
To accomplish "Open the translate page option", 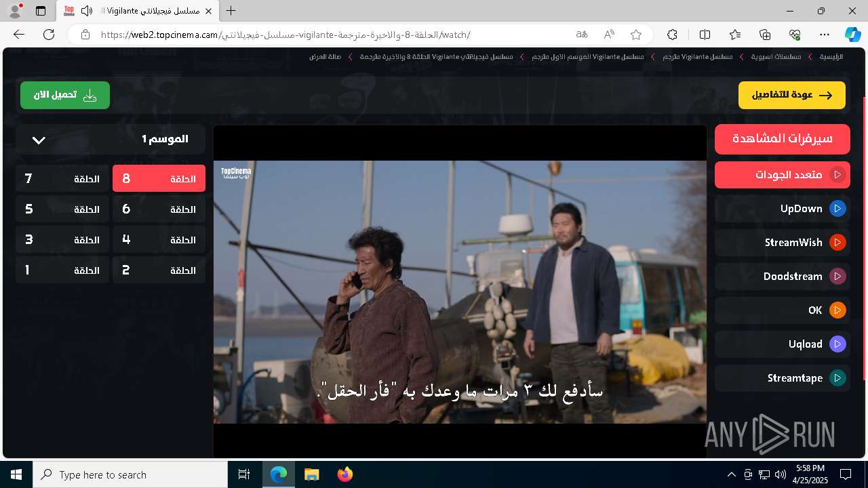I will (582, 35).
